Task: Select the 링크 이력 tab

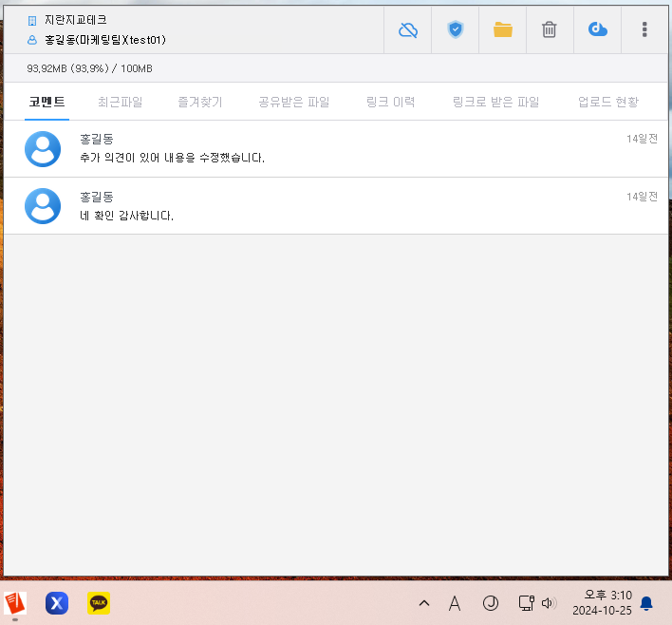Action: (x=390, y=102)
